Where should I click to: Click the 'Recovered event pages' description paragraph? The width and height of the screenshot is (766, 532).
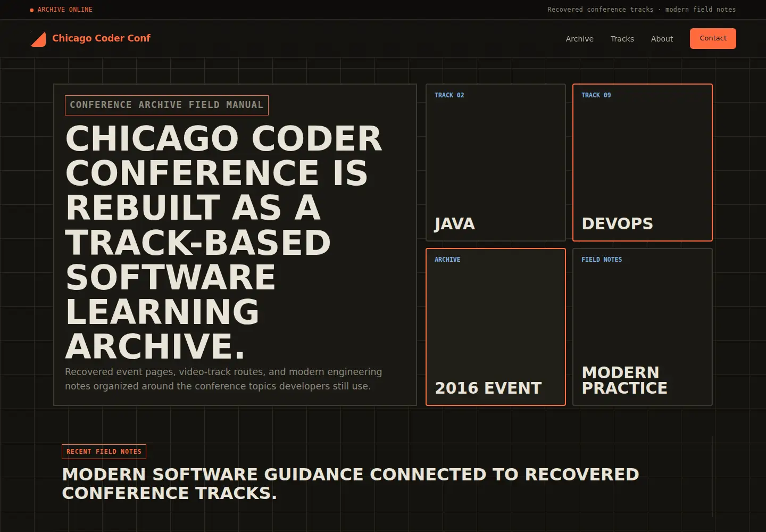click(223, 379)
